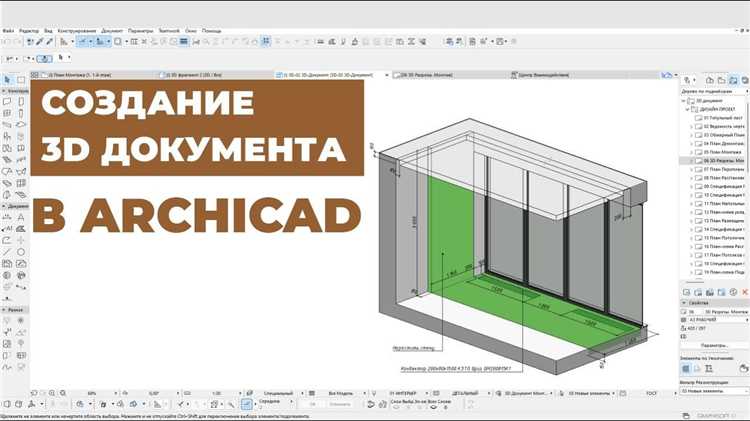Select the Text tool (letter A icon)

click(21, 217)
